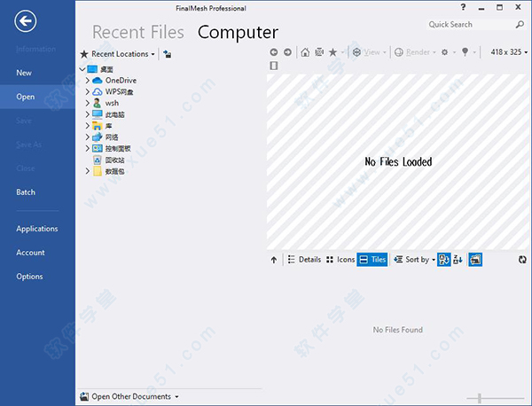The height and width of the screenshot is (406, 532).
Task: Click the Home view icon
Action: (305, 52)
